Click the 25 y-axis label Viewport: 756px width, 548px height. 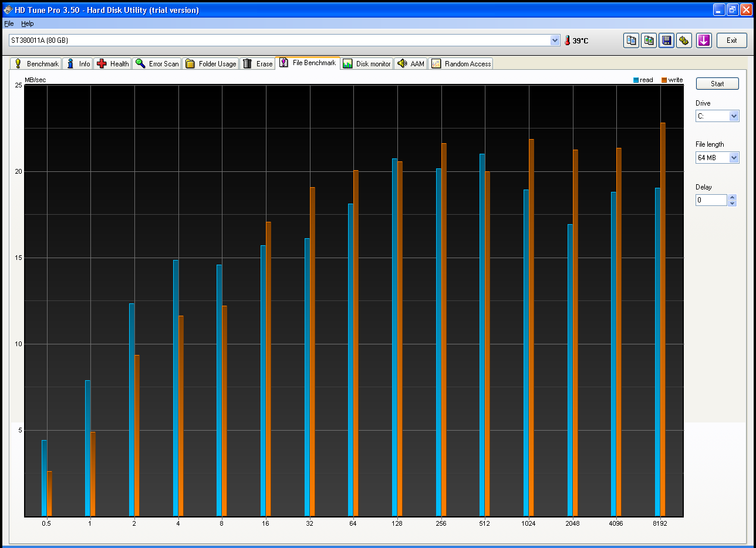18,85
